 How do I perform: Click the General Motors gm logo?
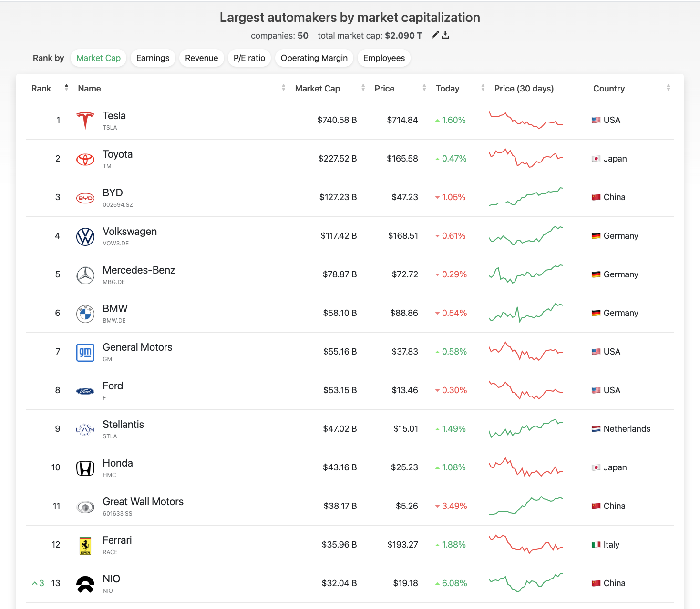coord(85,352)
